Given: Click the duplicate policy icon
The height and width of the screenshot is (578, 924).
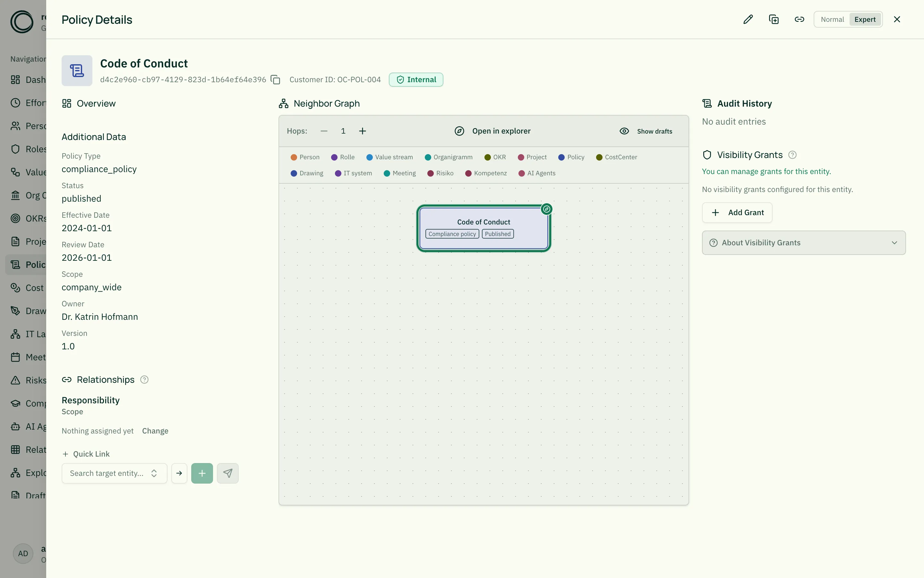Looking at the screenshot, I should click(774, 20).
